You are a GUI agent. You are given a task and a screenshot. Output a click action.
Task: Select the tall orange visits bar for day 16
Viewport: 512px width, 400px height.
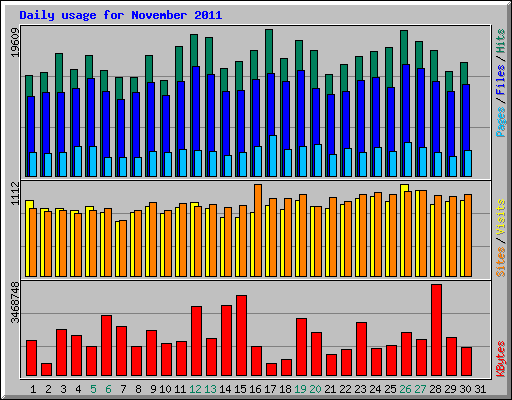pyautogui.click(x=258, y=230)
